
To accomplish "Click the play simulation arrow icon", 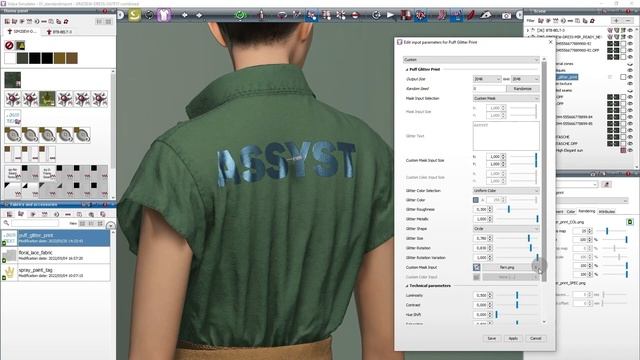I will pyautogui.click(x=391, y=15).
